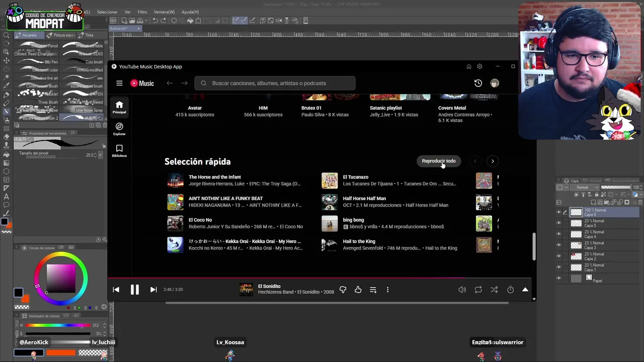
Task: Click Undo arrow in Clip Studio toolbar
Action: pyautogui.click(x=155, y=21)
